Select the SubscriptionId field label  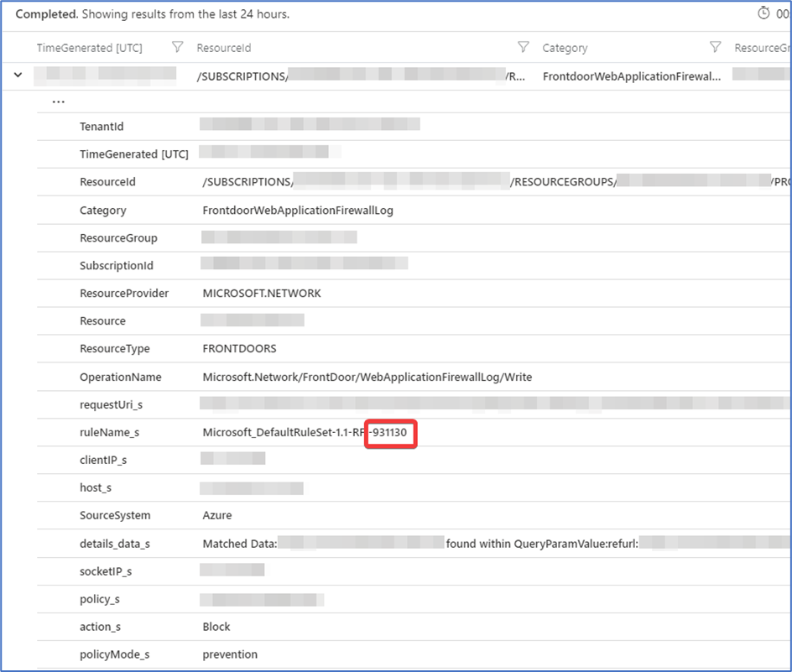117,266
